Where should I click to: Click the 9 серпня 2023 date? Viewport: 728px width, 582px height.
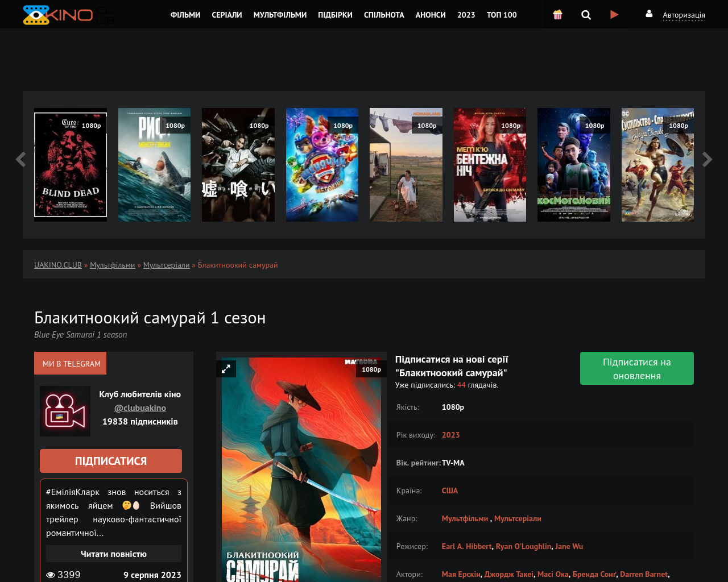[x=152, y=575]
